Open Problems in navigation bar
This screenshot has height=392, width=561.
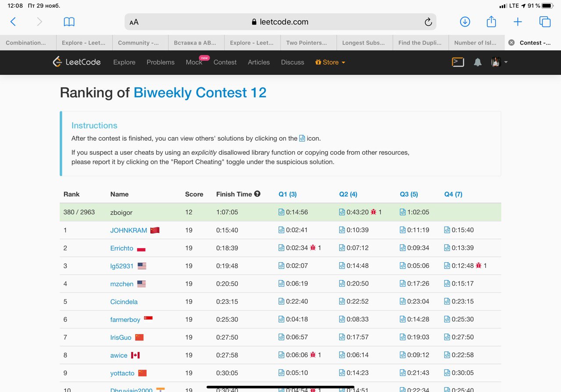click(x=160, y=62)
